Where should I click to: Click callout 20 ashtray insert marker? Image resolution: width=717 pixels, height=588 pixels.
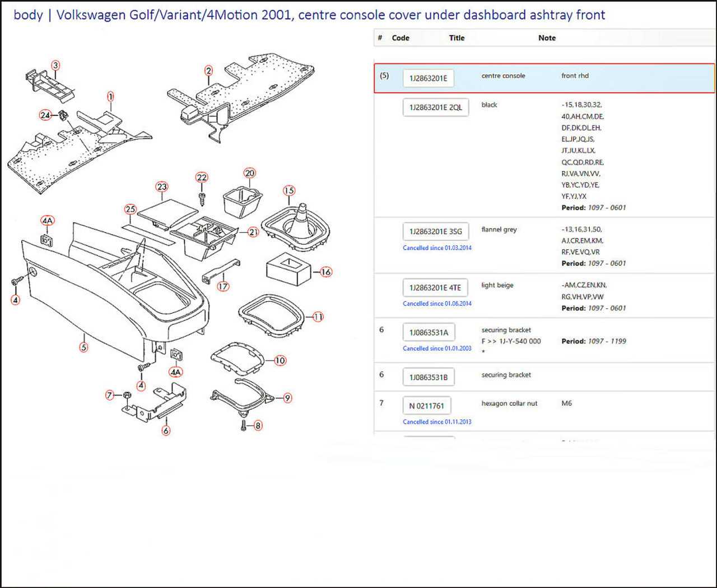[250, 173]
